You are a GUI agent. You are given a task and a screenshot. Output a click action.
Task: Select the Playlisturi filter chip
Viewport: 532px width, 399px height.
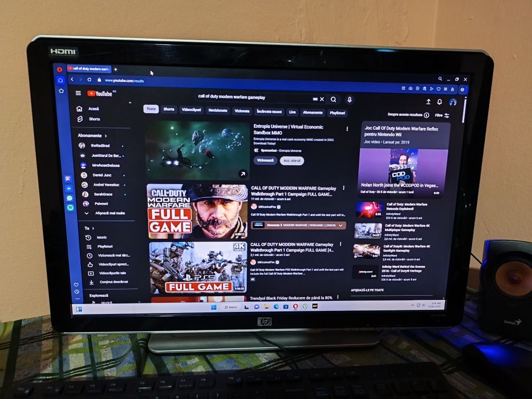pos(337,113)
